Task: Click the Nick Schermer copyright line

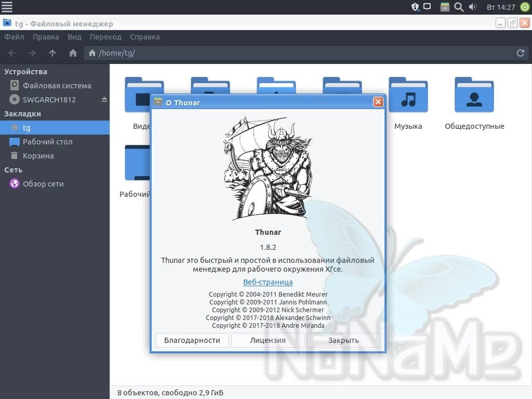Action: tap(268, 310)
